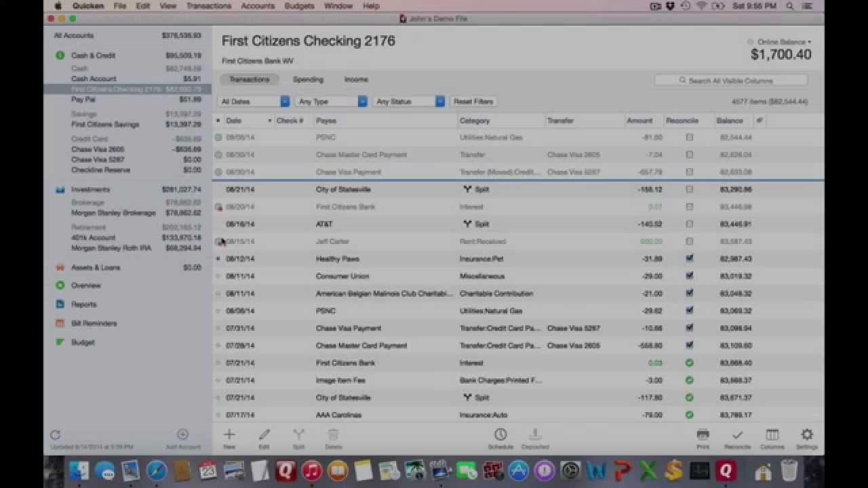The width and height of the screenshot is (868, 488).
Task: Open the All Dates filter dropdown
Action: 254,102
